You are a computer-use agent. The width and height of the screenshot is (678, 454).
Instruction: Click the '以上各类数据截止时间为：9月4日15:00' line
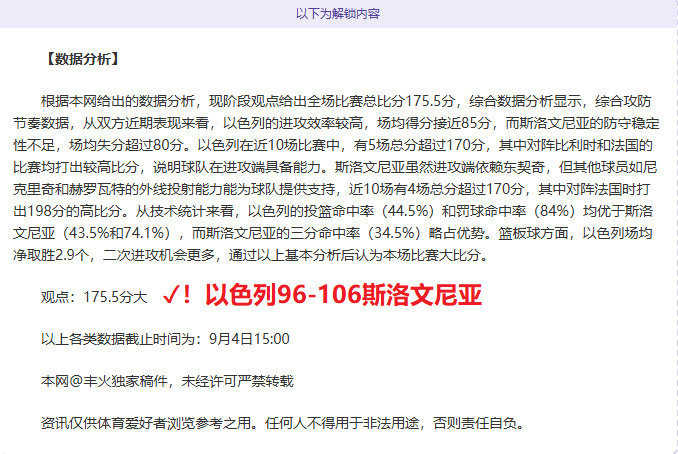(x=165, y=339)
